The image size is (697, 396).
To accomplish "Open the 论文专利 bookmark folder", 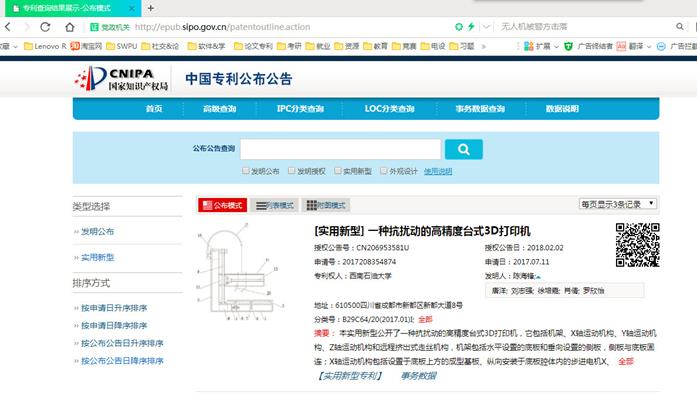I will (253, 46).
